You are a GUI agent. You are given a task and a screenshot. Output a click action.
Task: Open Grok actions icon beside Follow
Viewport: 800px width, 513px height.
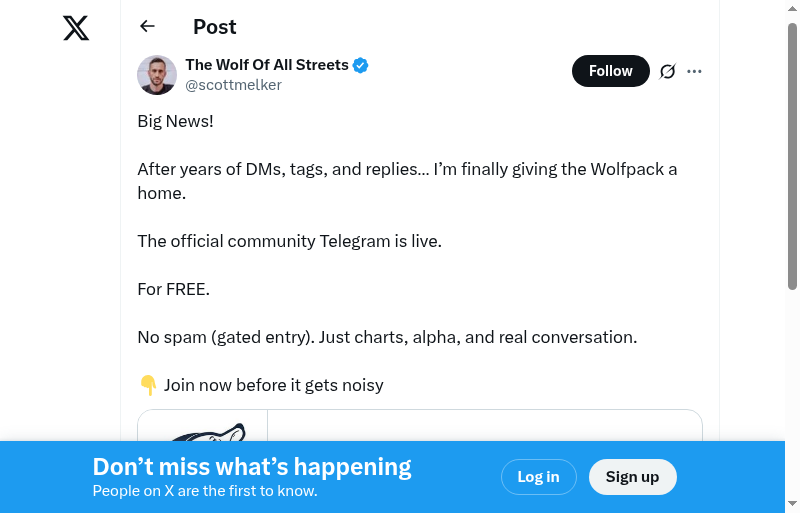coord(667,71)
